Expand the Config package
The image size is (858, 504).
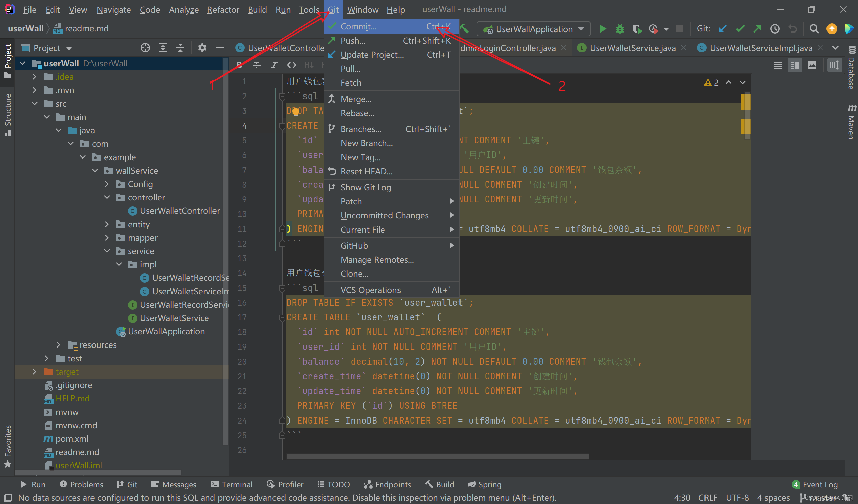107,184
